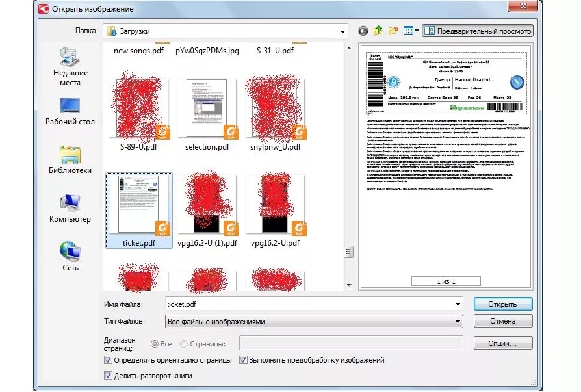Click the file list scroll down arrow
The height and width of the screenshot is (392, 581).
349,285
